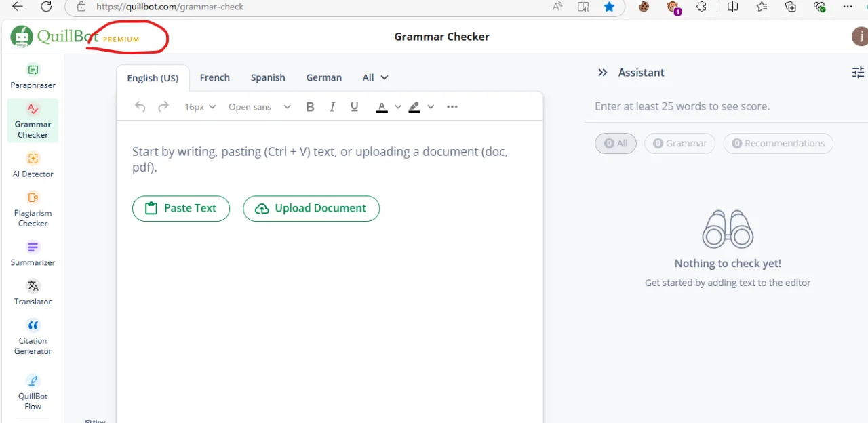Viewport: 868px width, 423px height.
Task: Open the Open sans font dropdown
Action: [x=260, y=107]
